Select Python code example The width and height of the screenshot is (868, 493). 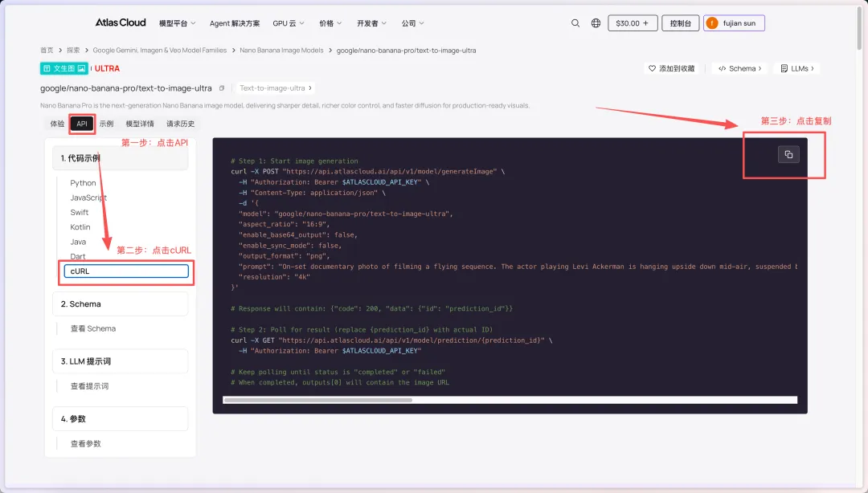pyautogui.click(x=83, y=183)
